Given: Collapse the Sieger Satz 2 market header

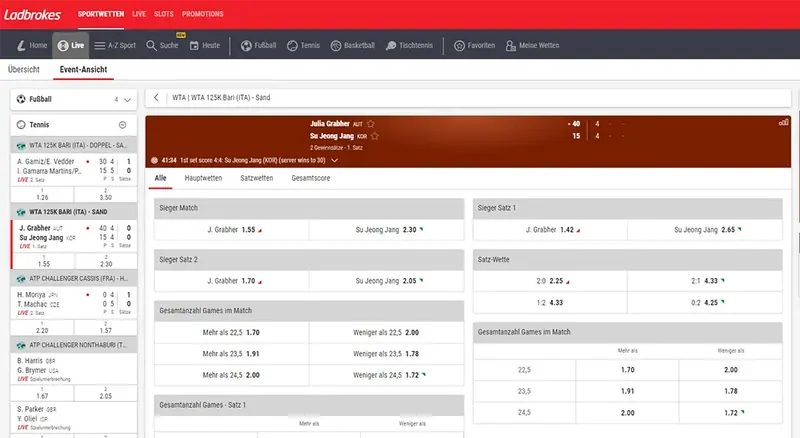Looking at the screenshot, I should point(309,260).
